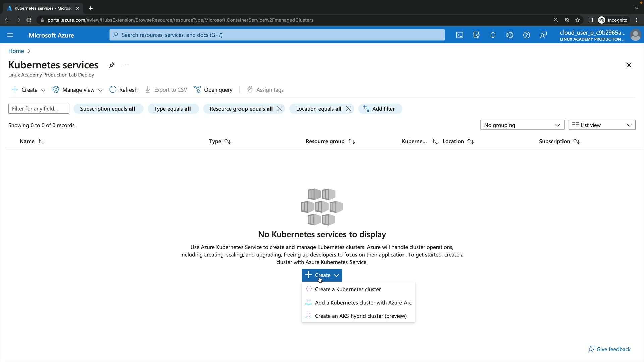Click the Refresh toolbar button
Image resolution: width=644 pixels, height=362 pixels.
123,90
